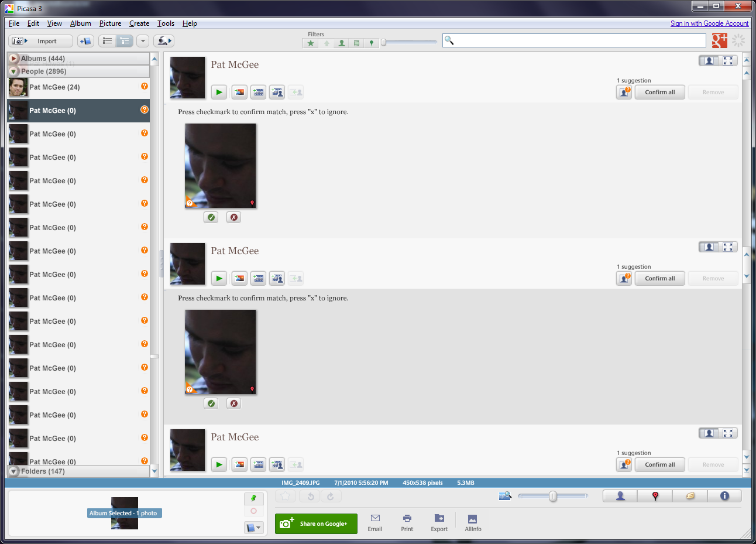Click the AllInfo button
This screenshot has width=756, height=544.
(473, 523)
